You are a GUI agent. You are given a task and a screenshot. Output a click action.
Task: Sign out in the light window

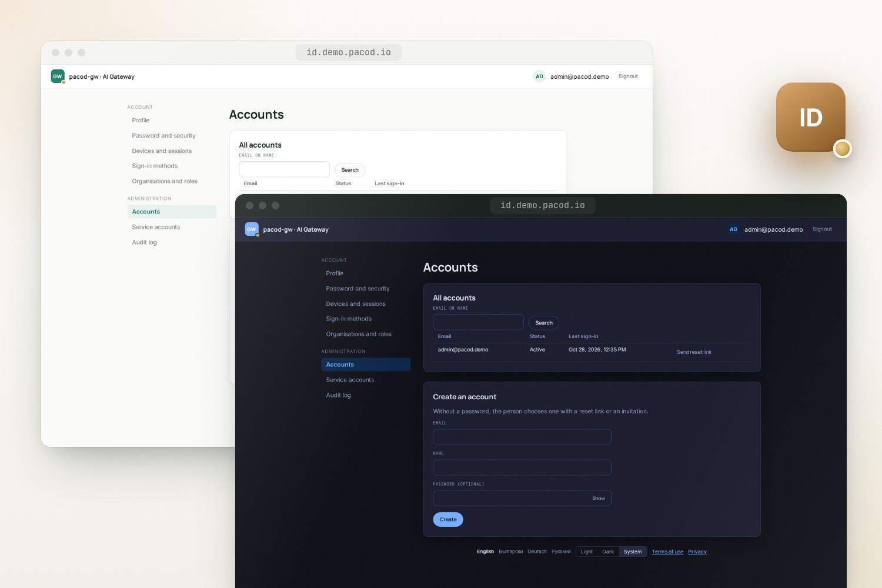click(x=628, y=76)
